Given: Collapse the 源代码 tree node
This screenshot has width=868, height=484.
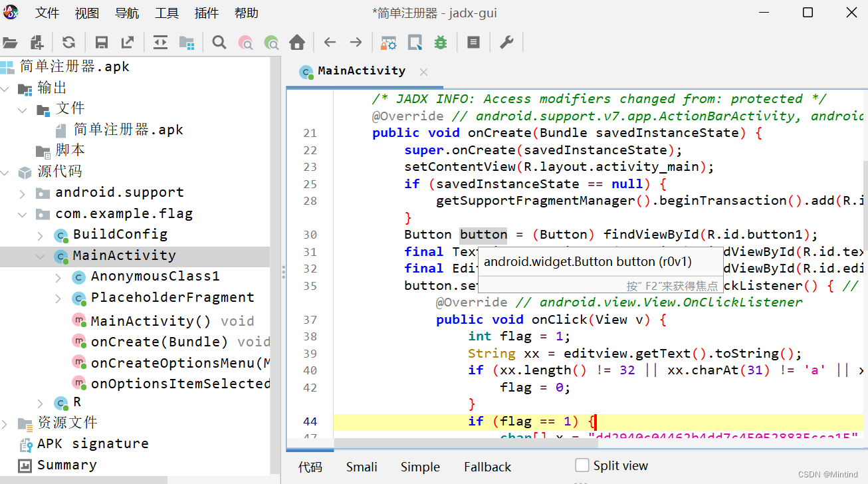Looking at the screenshot, I should point(5,172).
